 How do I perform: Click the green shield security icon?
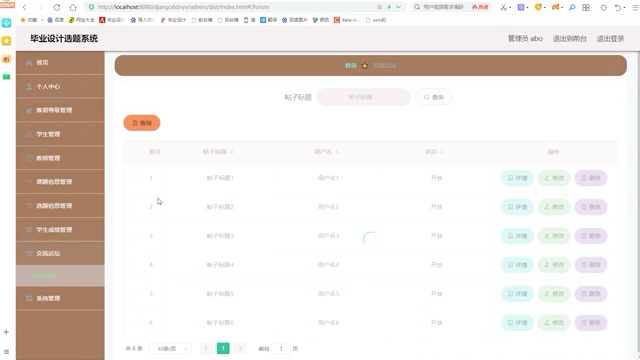tap(91, 7)
